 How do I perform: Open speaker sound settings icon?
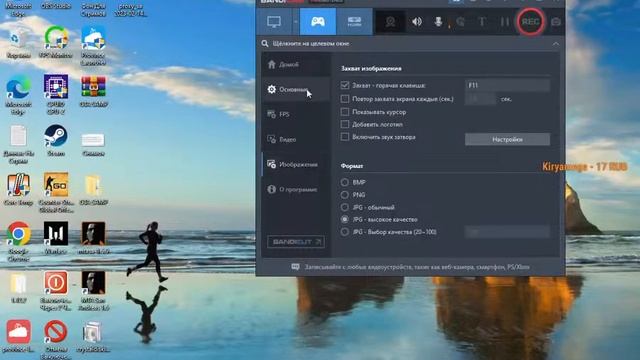coord(417,22)
